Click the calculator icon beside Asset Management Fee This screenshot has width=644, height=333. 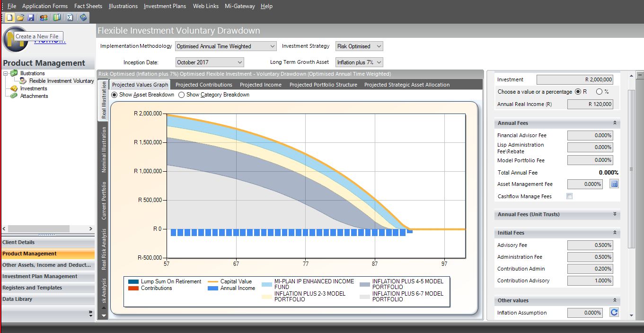click(x=614, y=184)
